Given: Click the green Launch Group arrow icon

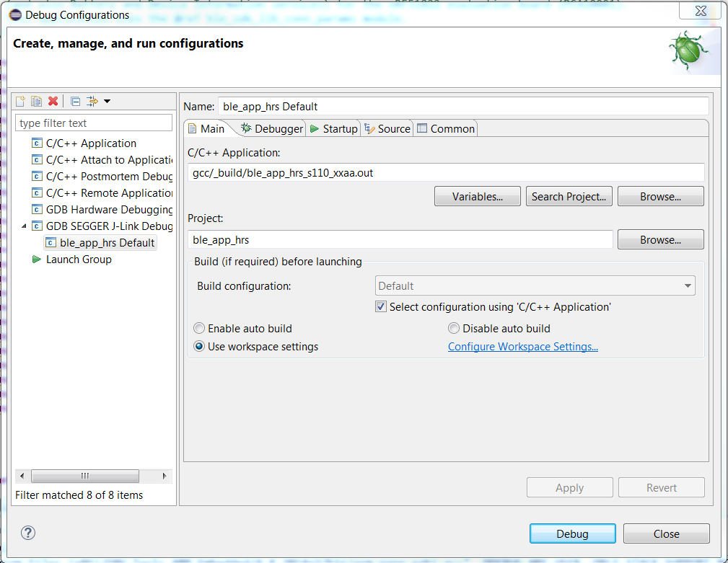Looking at the screenshot, I should pyautogui.click(x=37, y=260).
